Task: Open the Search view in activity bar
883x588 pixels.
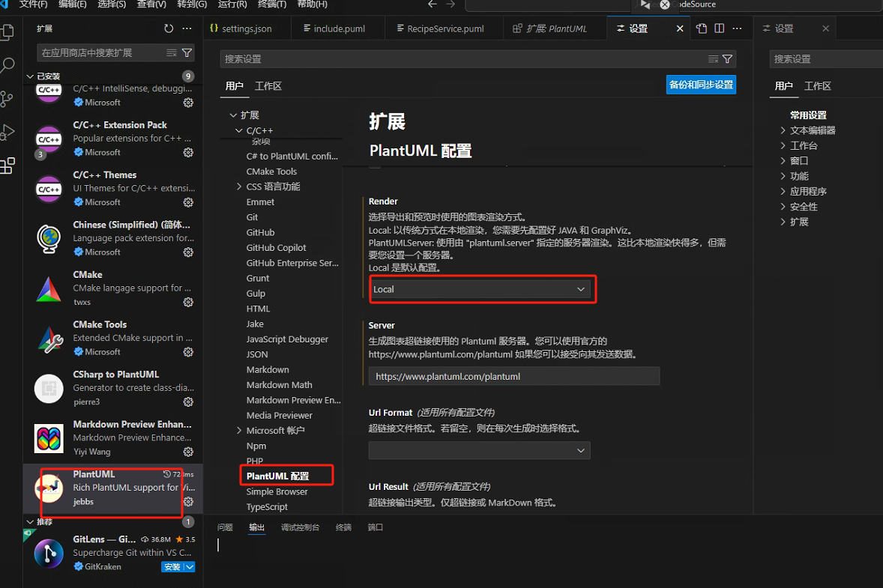Action: [x=7, y=65]
